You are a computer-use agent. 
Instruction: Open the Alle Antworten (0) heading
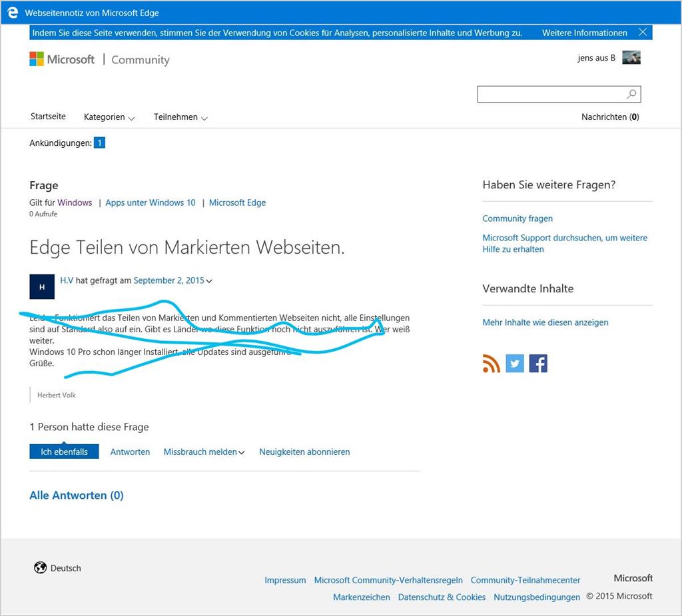[77, 495]
